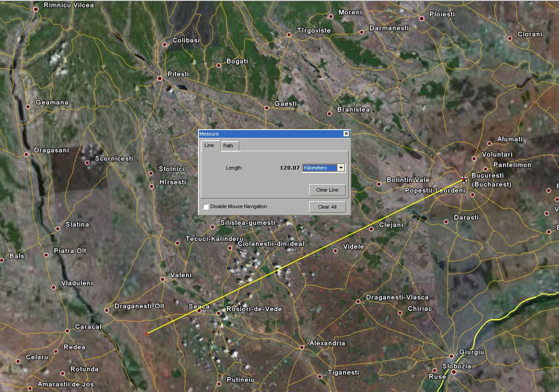Select the Line tab
The image size is (559, 392).
click(x=209, y=145)
